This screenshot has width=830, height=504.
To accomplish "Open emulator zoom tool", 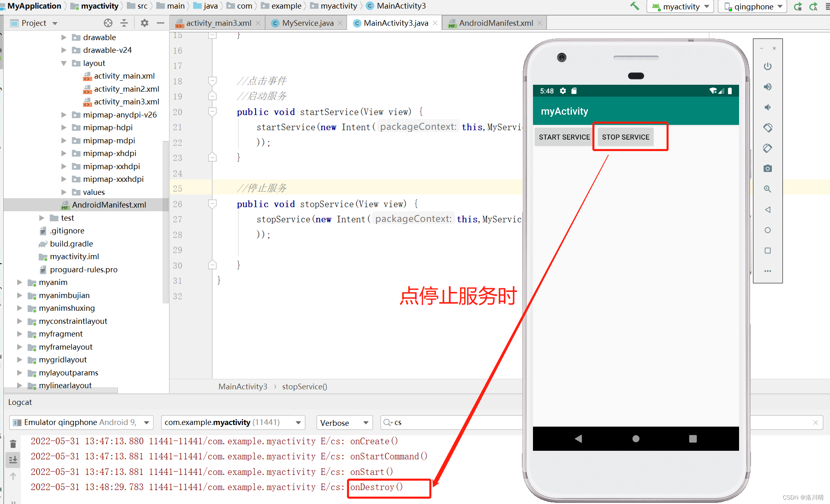I will tap(767, 189).
